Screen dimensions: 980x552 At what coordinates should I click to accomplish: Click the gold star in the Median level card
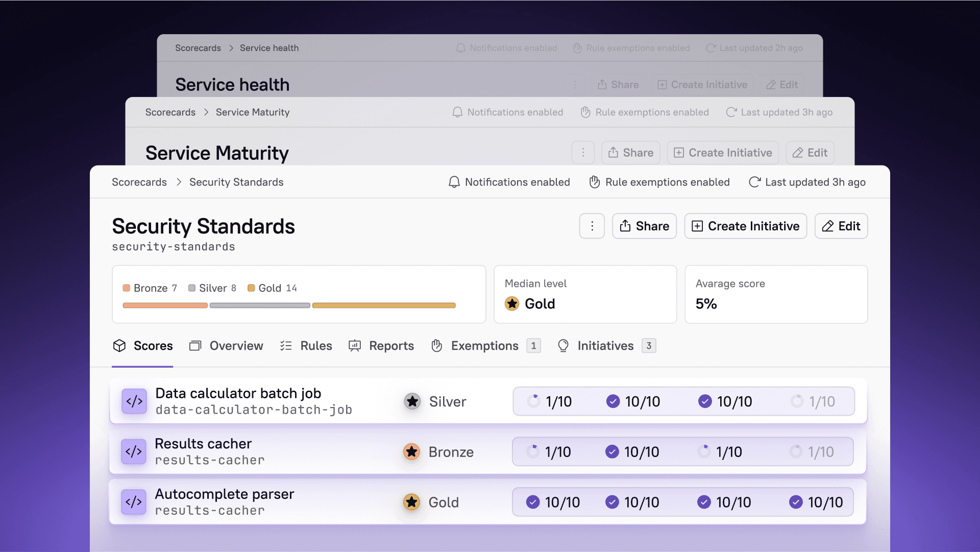(x=512, y=303)
